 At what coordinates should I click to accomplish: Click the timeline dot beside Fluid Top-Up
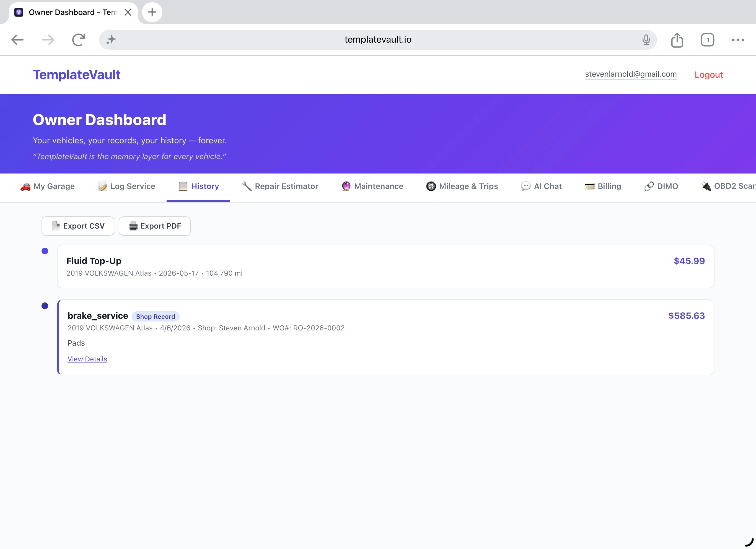tap(45, 251)
